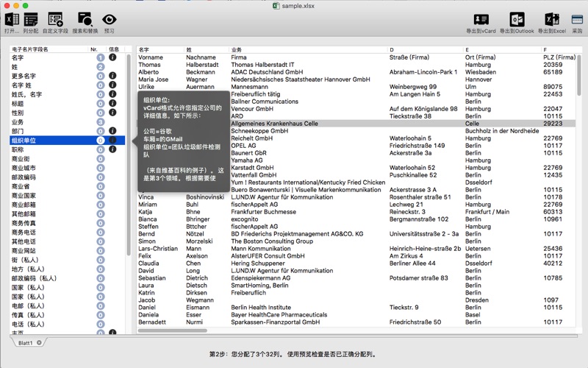Screen dimensions: 588x368
Task: Select cell 'Edenspiekermann AG'
Action: 261,278
